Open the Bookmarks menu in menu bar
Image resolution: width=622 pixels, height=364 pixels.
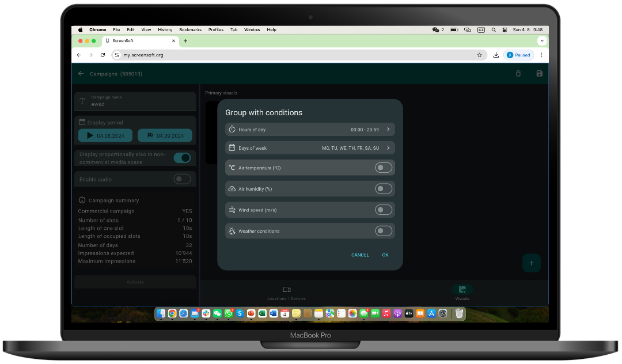point(190,30)
